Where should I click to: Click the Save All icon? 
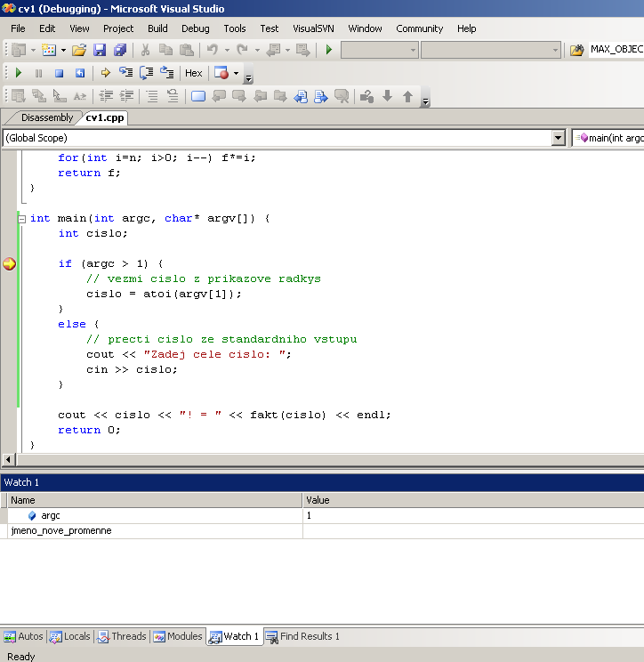pyautogui.click(x=120, y=50)
